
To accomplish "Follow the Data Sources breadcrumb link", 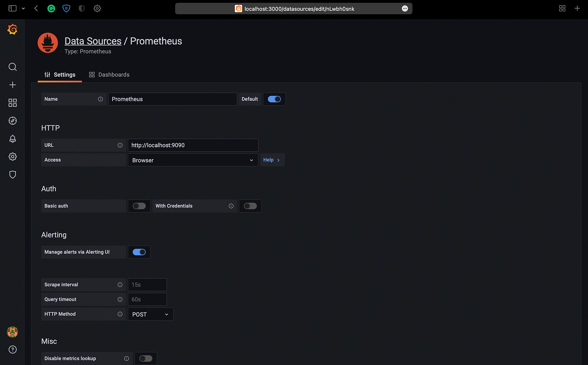I will pos(93,41).
